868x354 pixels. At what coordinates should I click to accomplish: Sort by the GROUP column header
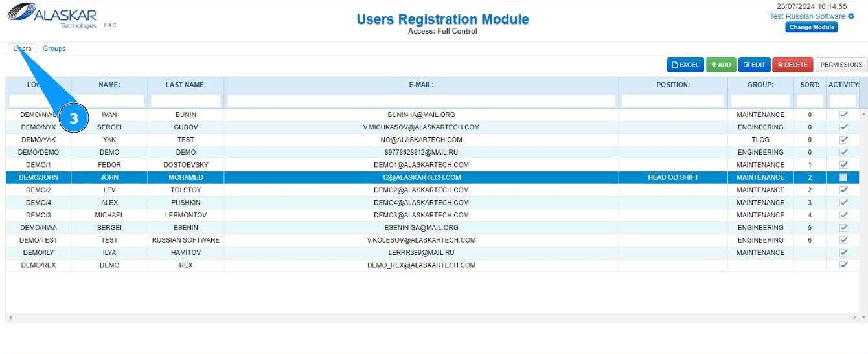tap(760, 85)
